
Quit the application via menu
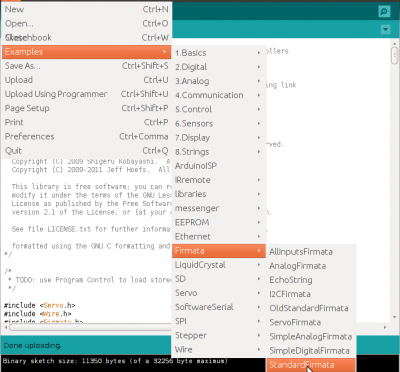click(x=87, y=151)
